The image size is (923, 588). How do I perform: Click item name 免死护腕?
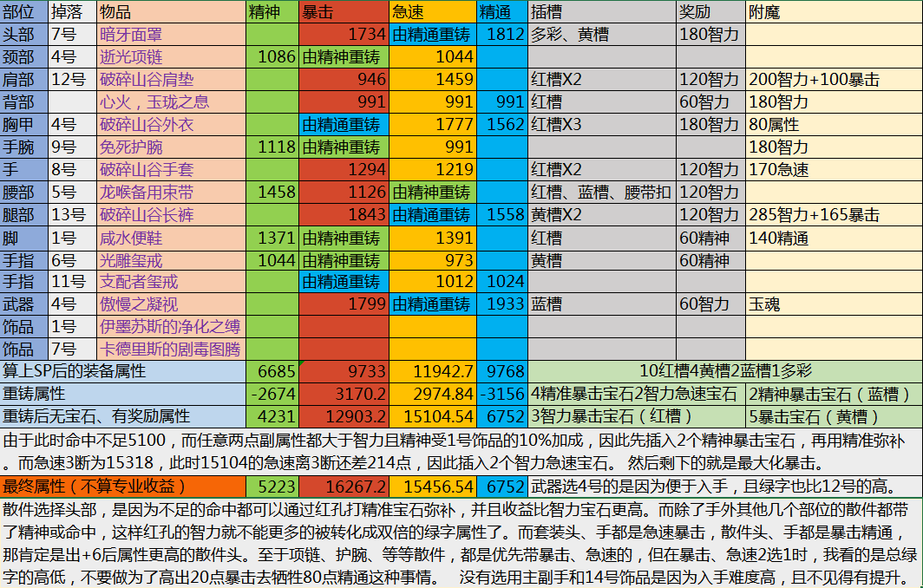(x=171, y=147)
